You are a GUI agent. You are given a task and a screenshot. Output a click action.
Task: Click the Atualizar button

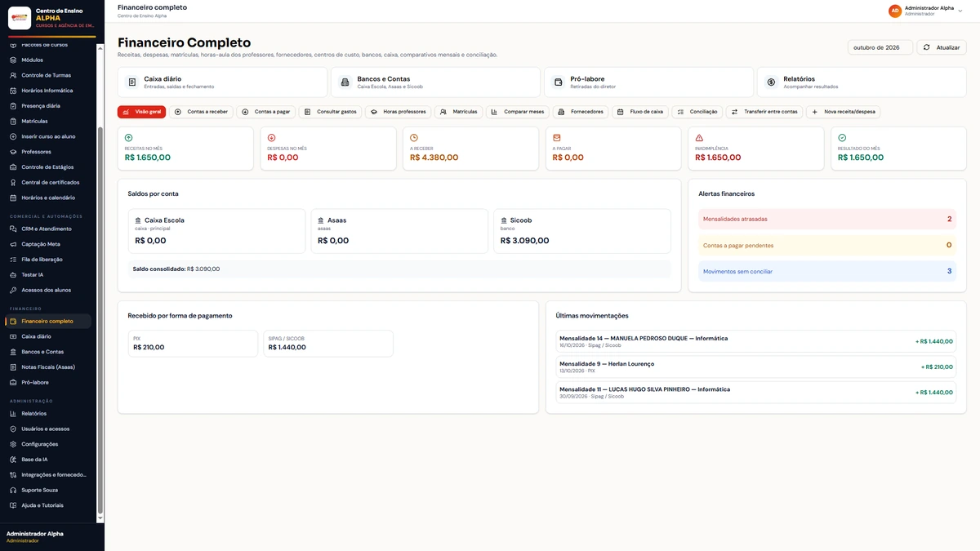942,47
